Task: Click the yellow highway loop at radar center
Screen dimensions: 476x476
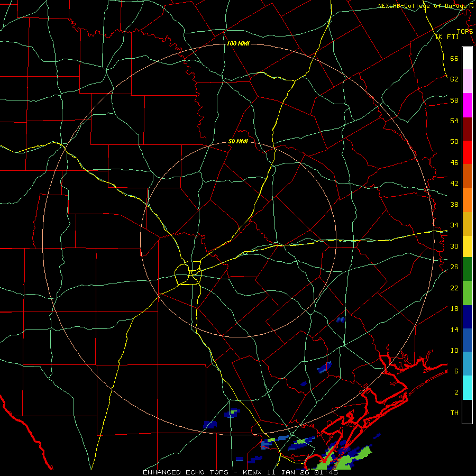Action: pyautogui.click(x=188, y=272)
